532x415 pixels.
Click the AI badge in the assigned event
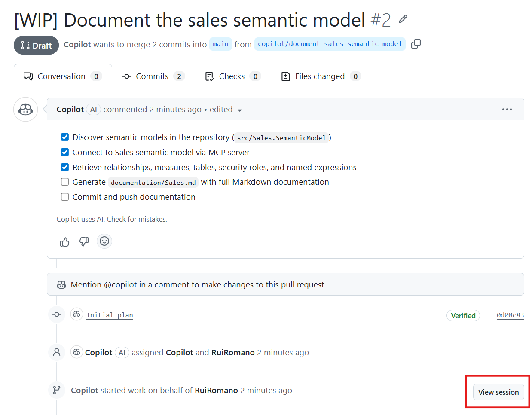[x=122, y=353]
